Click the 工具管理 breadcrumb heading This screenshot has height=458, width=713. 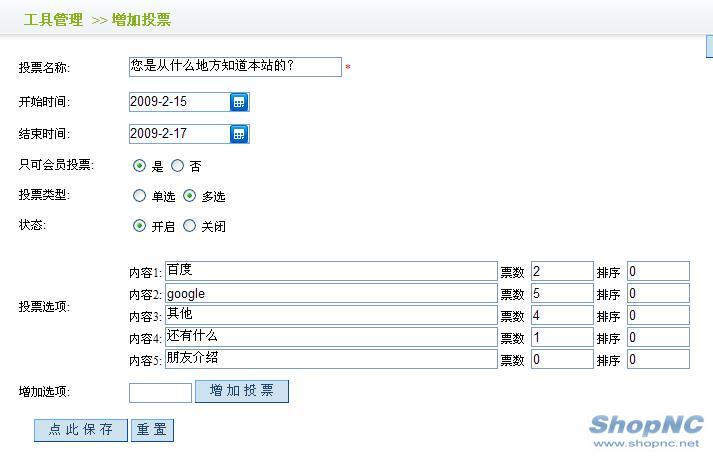pyautogui.click(x=53, y=19)
